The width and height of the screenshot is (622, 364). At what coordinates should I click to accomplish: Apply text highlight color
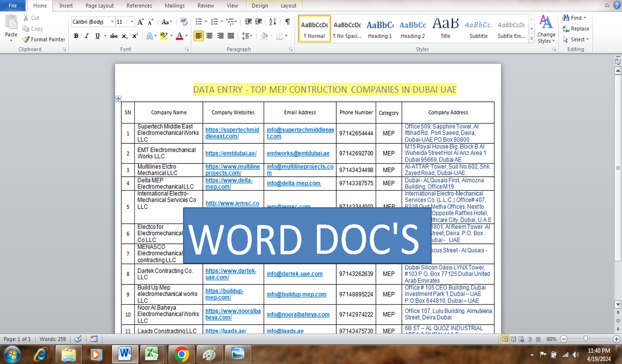click(163, 36)
